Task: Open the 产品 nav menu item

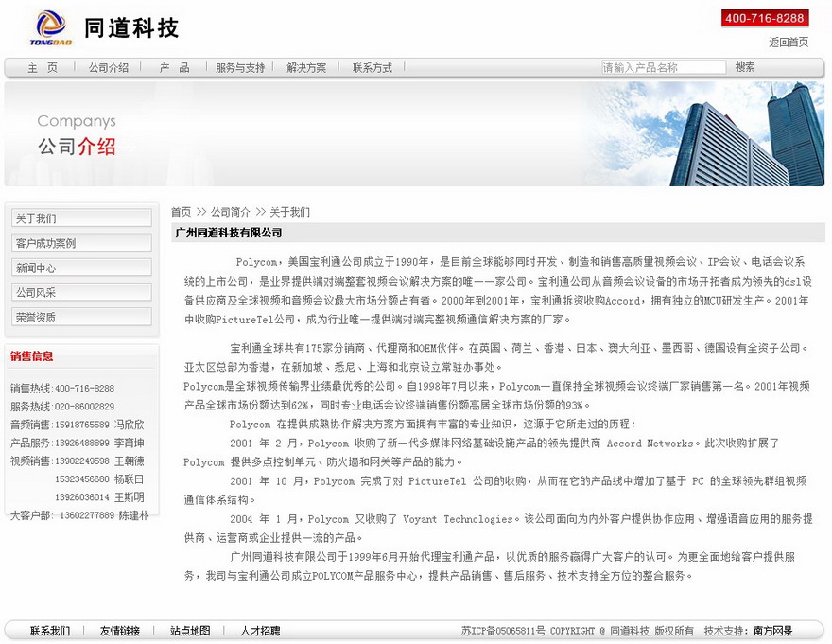Action: coord(175,67)
